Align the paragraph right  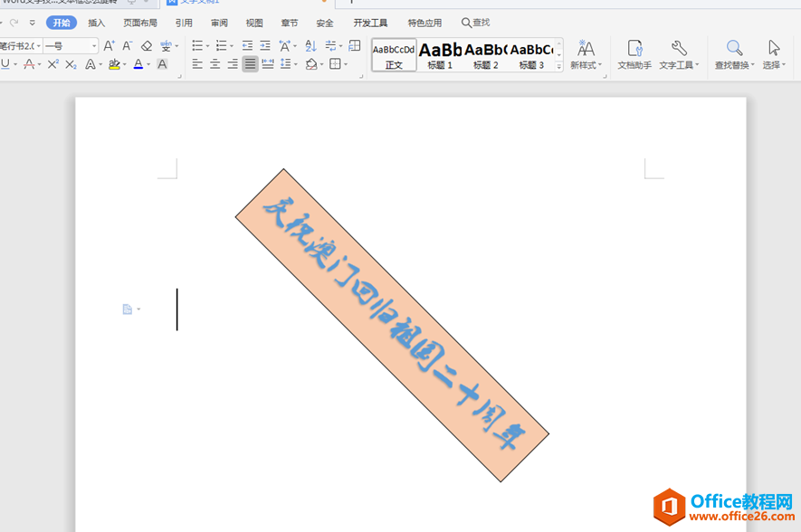coord(233,64)
